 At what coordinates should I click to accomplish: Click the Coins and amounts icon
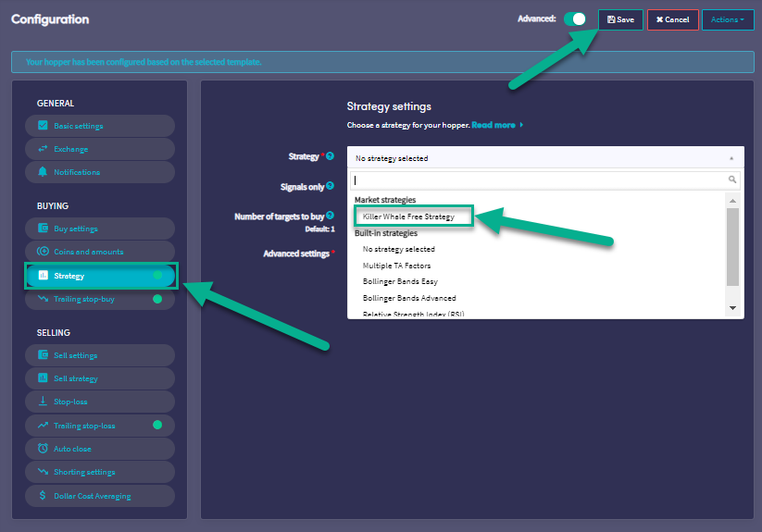(43, 252)
